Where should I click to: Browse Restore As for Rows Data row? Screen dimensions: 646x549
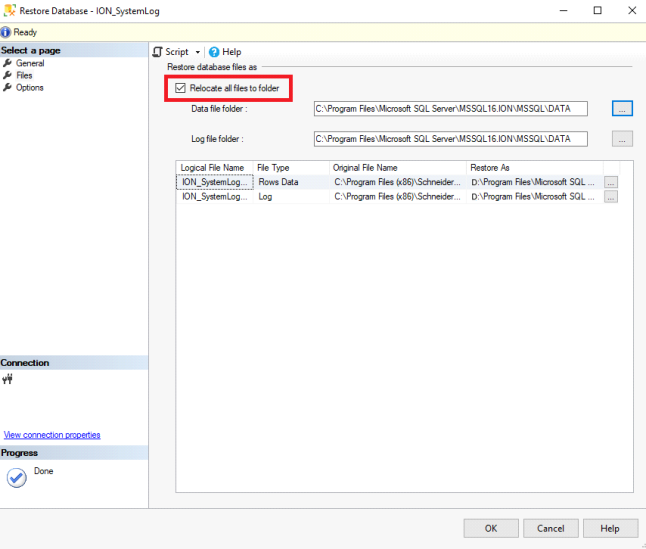click(x=611, y=182)
